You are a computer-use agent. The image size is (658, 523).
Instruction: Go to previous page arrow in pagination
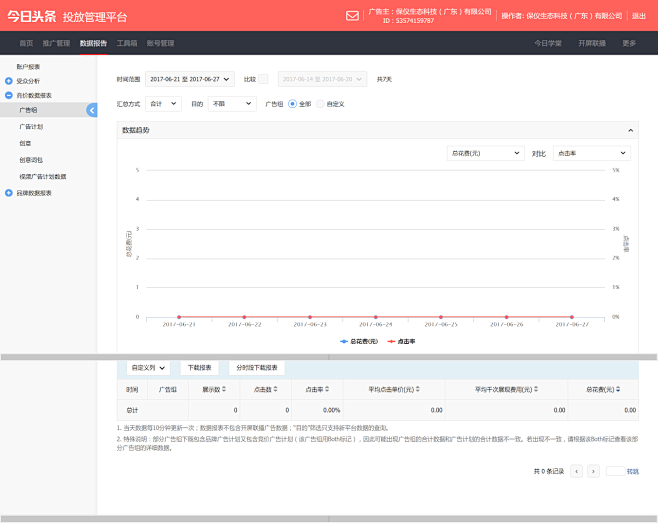point(577,470)
